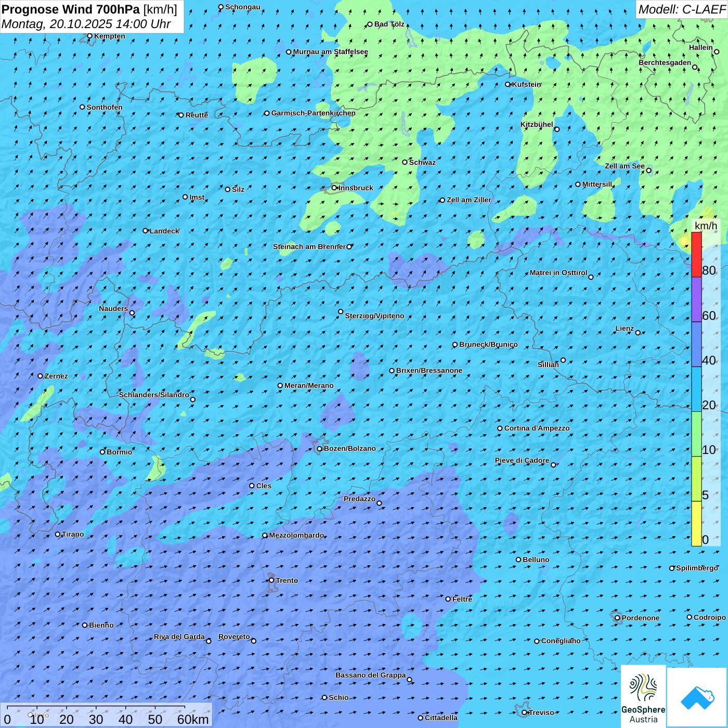
Task: Click the red 80 km/h legend color
Action: 696,254
